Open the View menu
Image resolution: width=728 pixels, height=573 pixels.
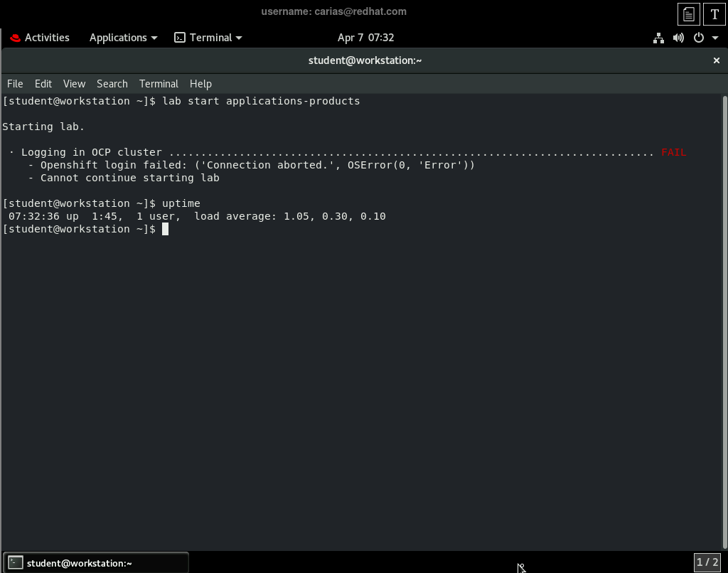pos(74,84)
